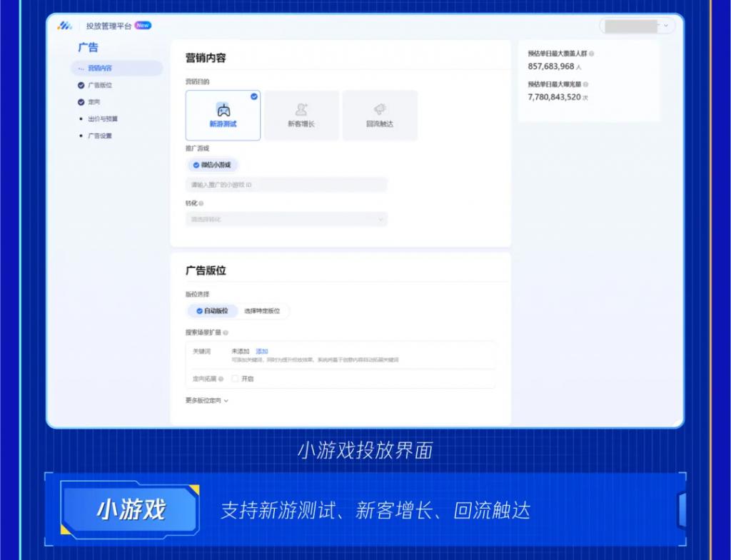The width and height of the screenshot is (731, 560).
Task: Open the 转化 conversion dropdown
Action: [286, 220]
